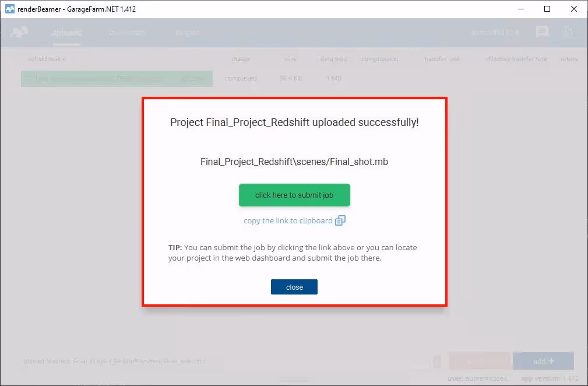
Task: Switch to the downloads tab
Action: (128, 33)
